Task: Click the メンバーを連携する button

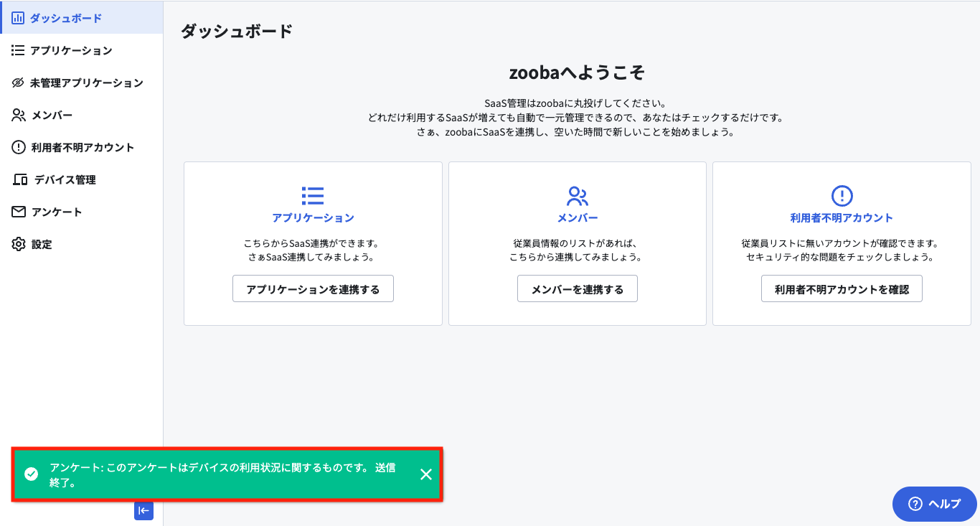Action: pos(578,288)
